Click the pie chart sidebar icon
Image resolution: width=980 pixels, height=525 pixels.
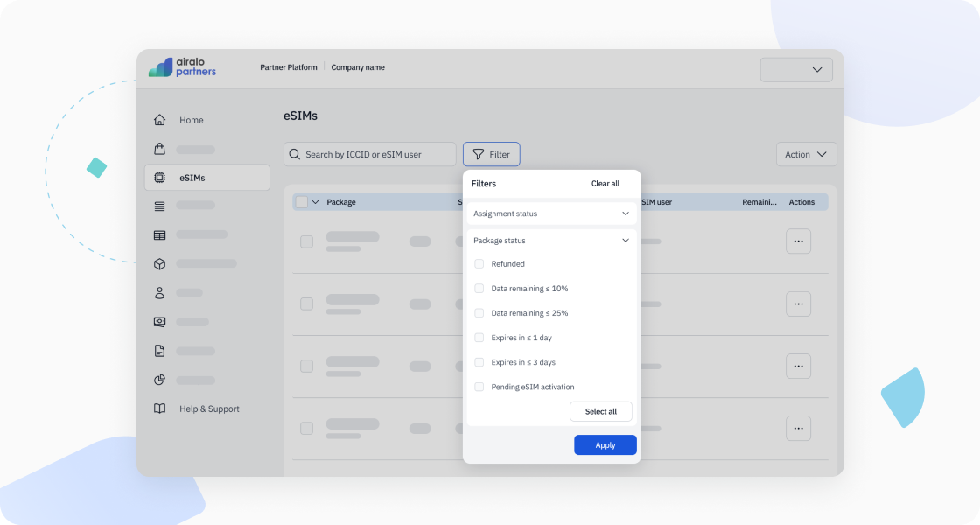(159, 380)
